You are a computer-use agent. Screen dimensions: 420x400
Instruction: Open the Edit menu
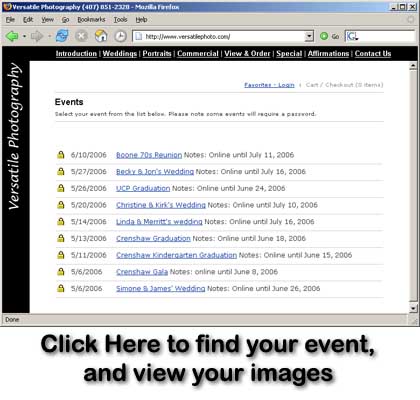[28, 20]
